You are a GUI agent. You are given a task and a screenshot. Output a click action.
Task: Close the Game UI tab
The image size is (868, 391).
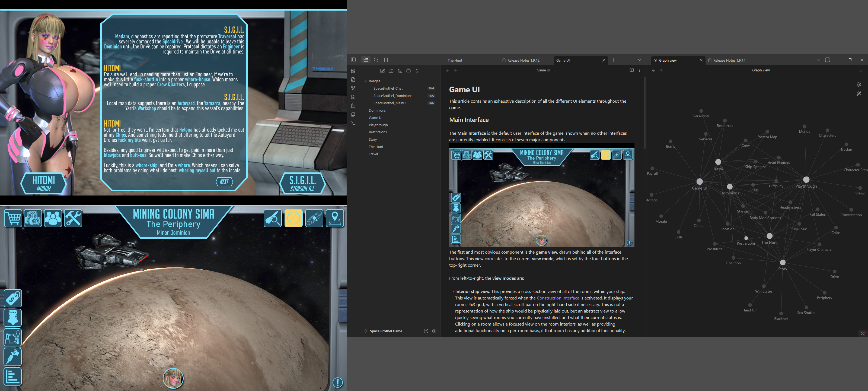coord(604,60)
